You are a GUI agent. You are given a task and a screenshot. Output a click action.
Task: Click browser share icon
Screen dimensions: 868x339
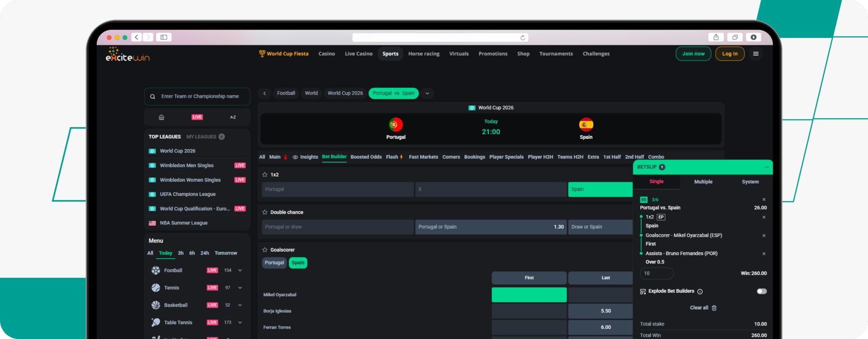[716, 37]
